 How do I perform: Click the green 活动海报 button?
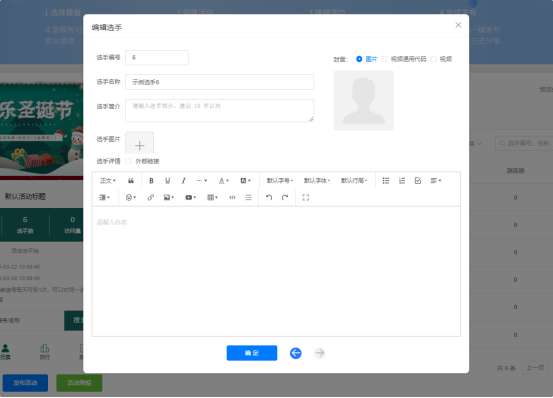click(x=79, y=383)
